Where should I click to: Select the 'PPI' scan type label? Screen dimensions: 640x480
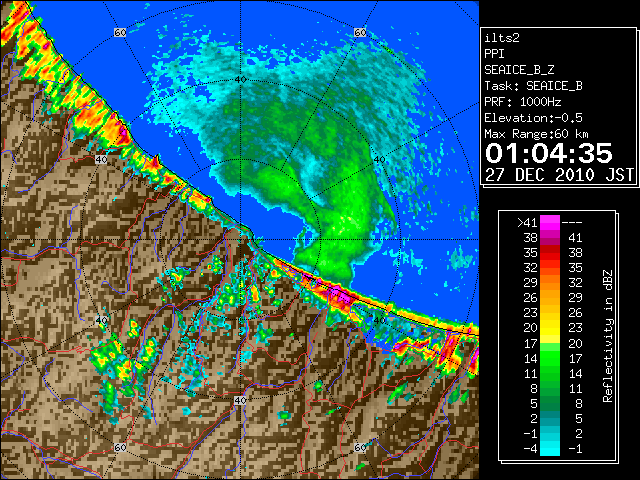point(494,54)
